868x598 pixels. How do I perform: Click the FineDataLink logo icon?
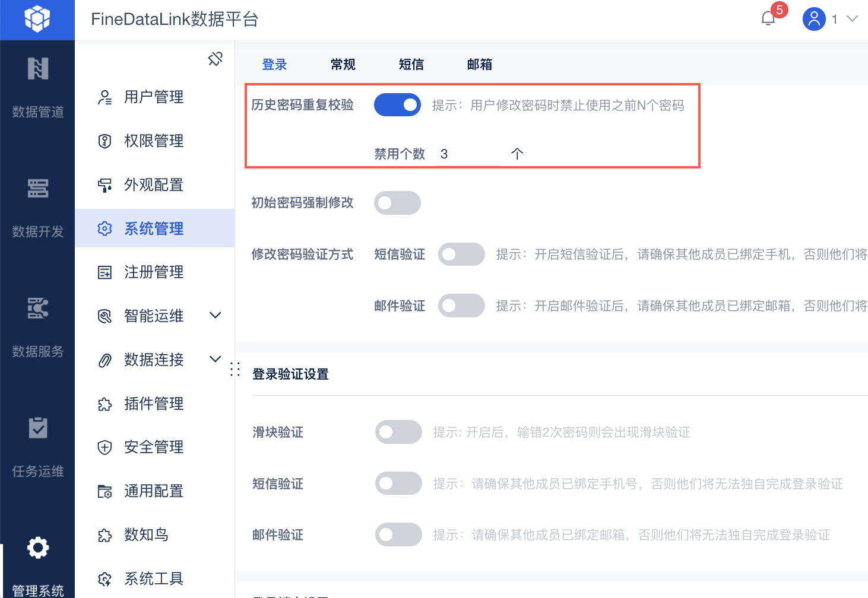(37, 19)
